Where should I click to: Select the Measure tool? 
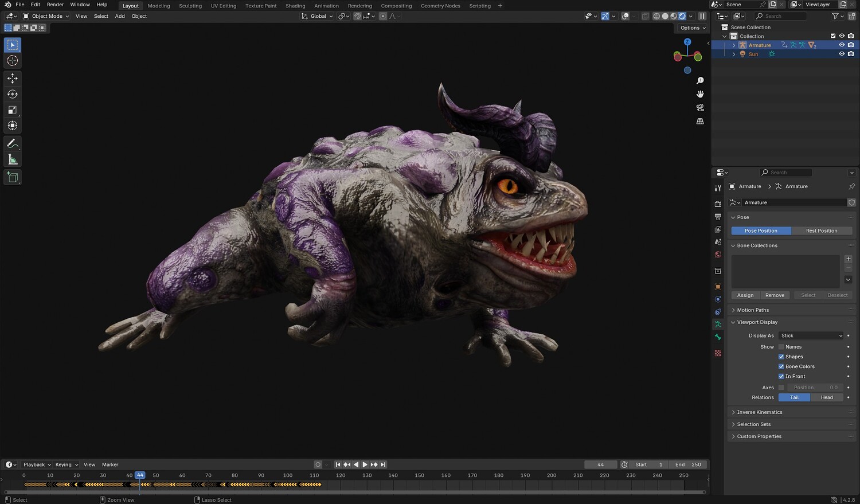[13, 160]
